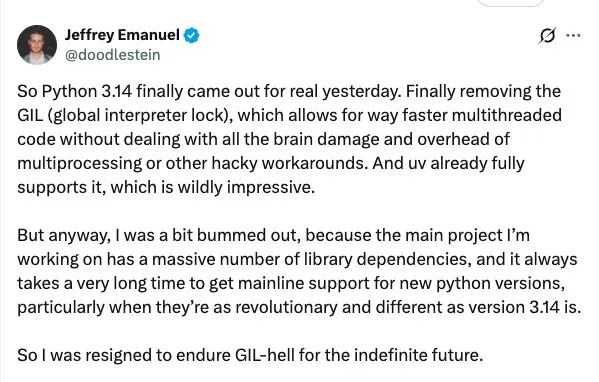
Task: Open the Grok explain-post icon
Action: (547, 36)
